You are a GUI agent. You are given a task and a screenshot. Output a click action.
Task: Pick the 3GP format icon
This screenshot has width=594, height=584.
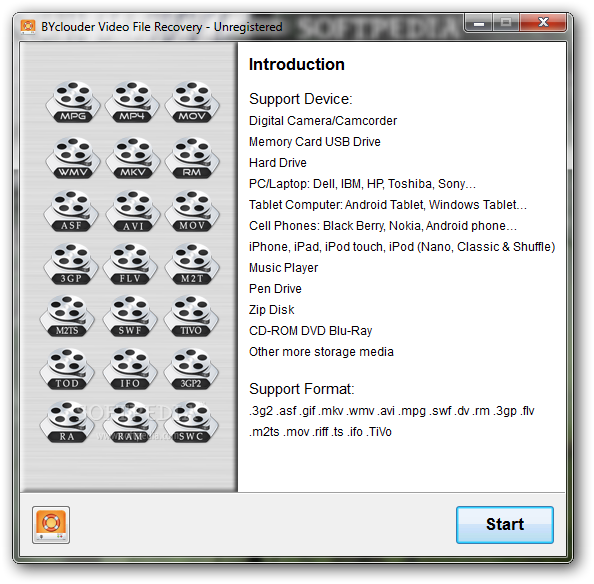(71, 264)
